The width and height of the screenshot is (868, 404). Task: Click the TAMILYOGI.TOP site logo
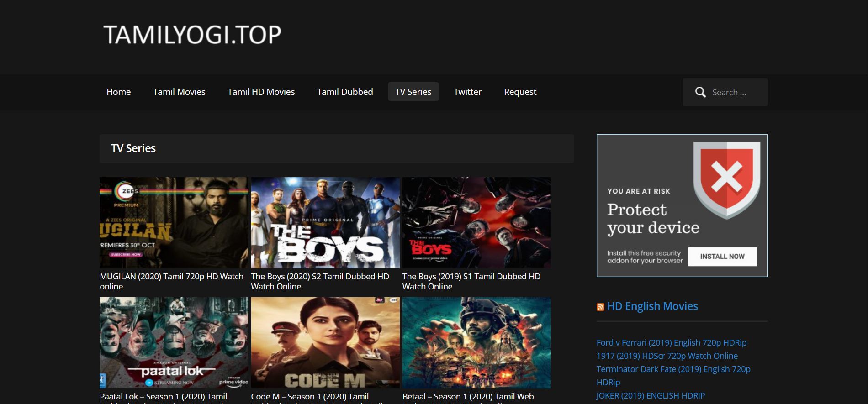192,35
